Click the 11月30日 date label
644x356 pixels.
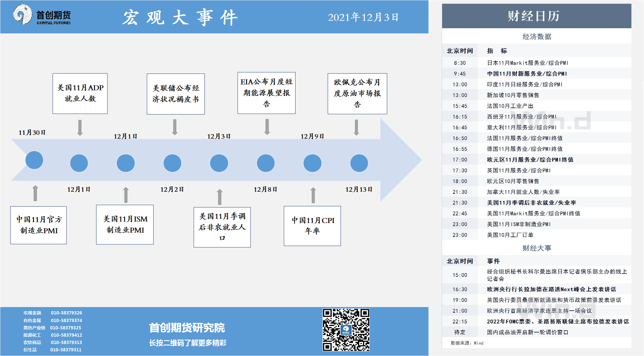(x=32, y=132)
